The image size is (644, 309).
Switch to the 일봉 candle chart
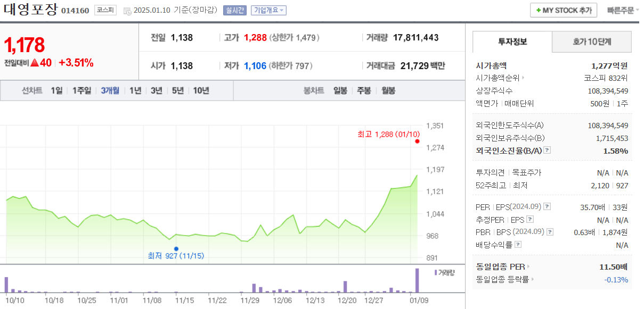[340, 90]
